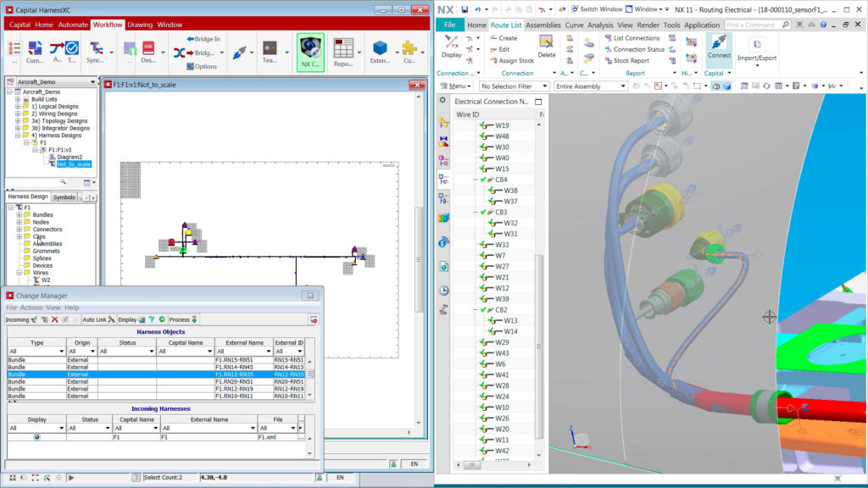Toggle the display radio button for harness F1

click(37, 437)
